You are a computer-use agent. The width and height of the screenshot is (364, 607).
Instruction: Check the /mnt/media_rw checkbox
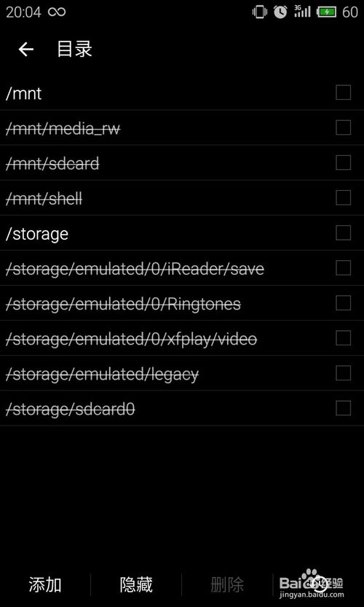tap(343, 128)
